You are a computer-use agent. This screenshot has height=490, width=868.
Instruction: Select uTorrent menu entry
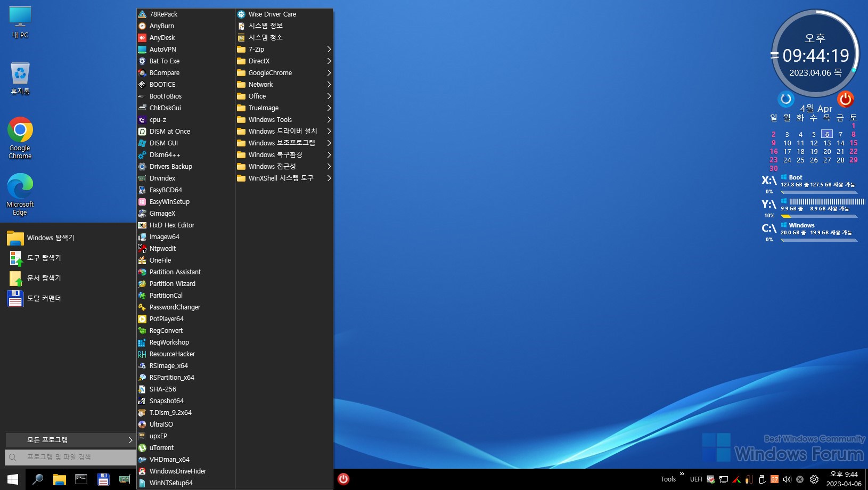(185, 448)
